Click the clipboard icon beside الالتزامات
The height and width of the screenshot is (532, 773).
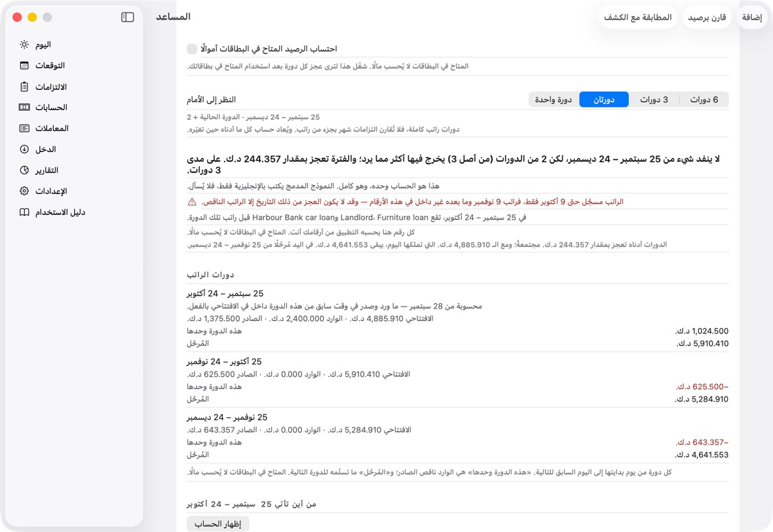tap(24, 86)
